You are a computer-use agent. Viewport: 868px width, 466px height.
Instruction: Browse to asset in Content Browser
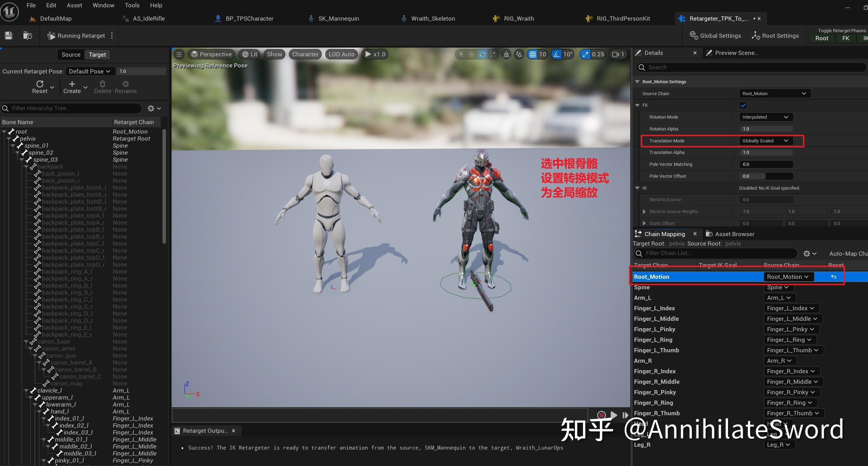(28, 35)
